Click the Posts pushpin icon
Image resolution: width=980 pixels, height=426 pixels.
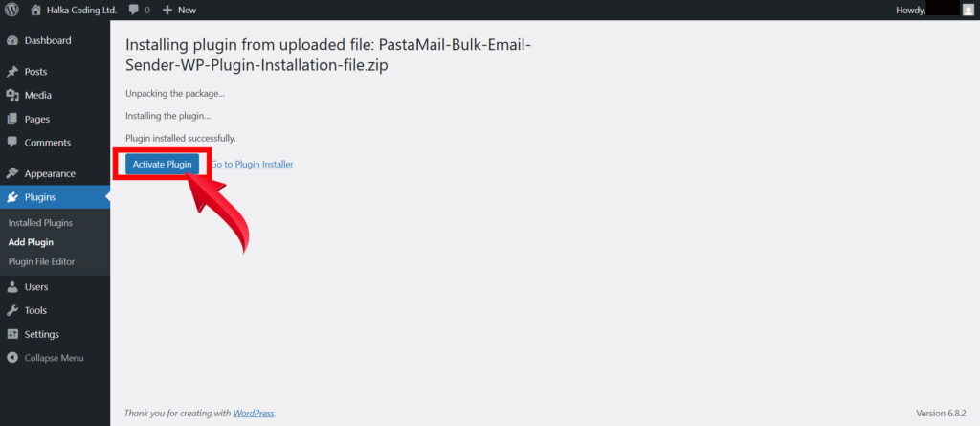(x=12, y=72)
